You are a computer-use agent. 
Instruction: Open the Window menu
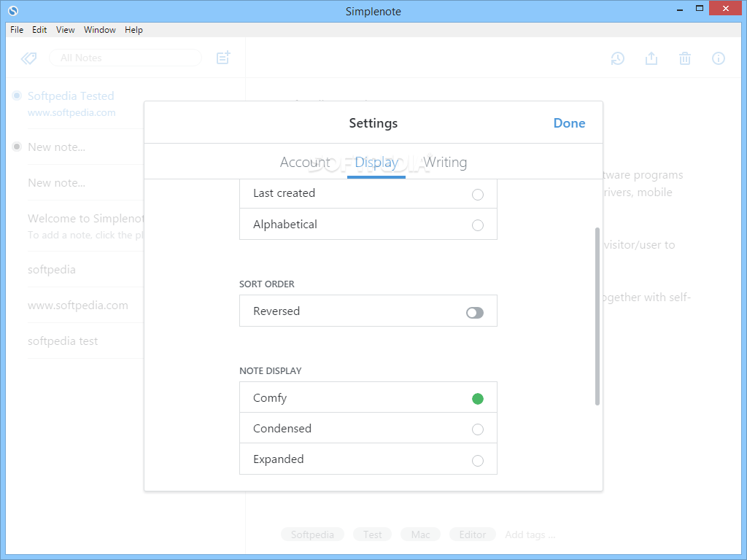99,29
